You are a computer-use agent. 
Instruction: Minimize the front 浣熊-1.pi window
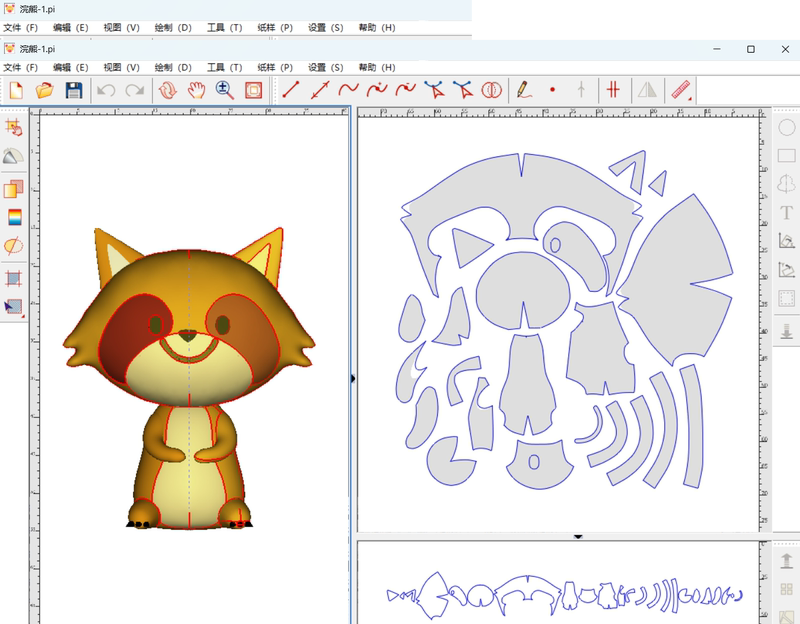point(717,49)
